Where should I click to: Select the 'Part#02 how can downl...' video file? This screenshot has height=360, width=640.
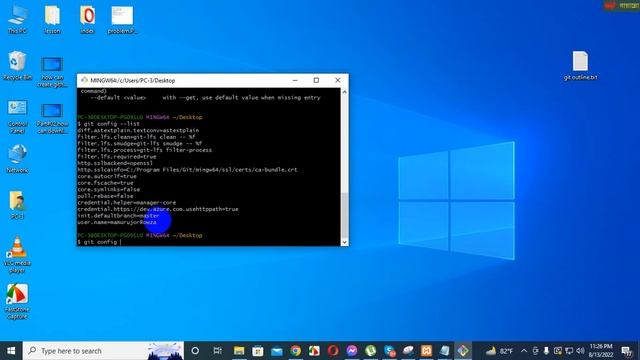click(x=52, y=118)
